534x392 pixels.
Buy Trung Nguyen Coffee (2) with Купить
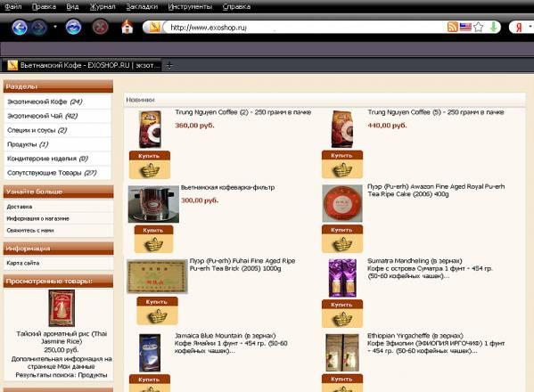150,164
